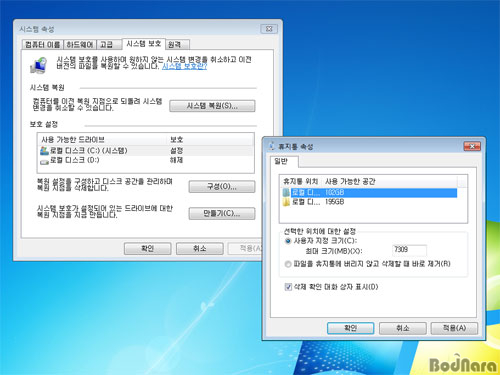
Task: Close the Recycle Bin properties window
Action: click(x=472, y=146)
